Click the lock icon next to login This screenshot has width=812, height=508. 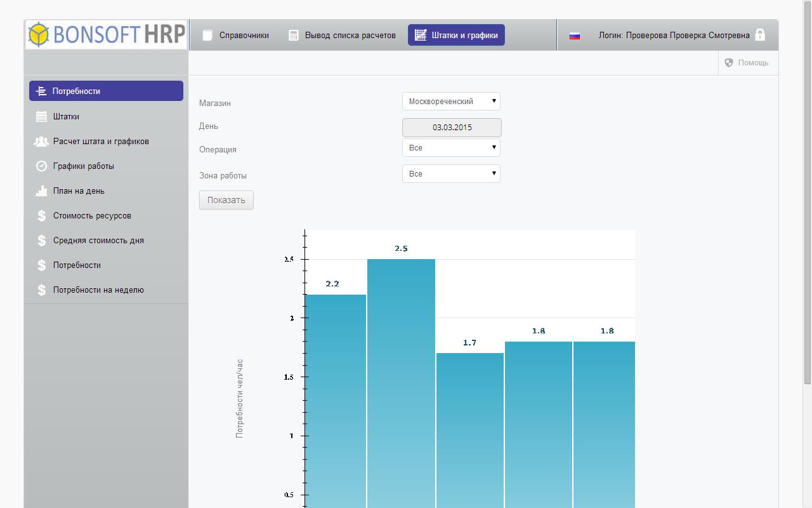760,35
